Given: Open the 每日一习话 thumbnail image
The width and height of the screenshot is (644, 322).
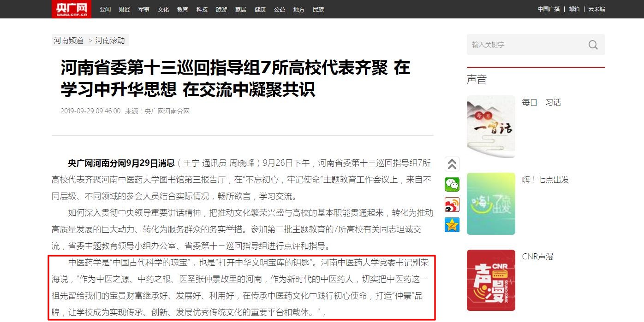Looking at the screenshot, I should [491, 127].
